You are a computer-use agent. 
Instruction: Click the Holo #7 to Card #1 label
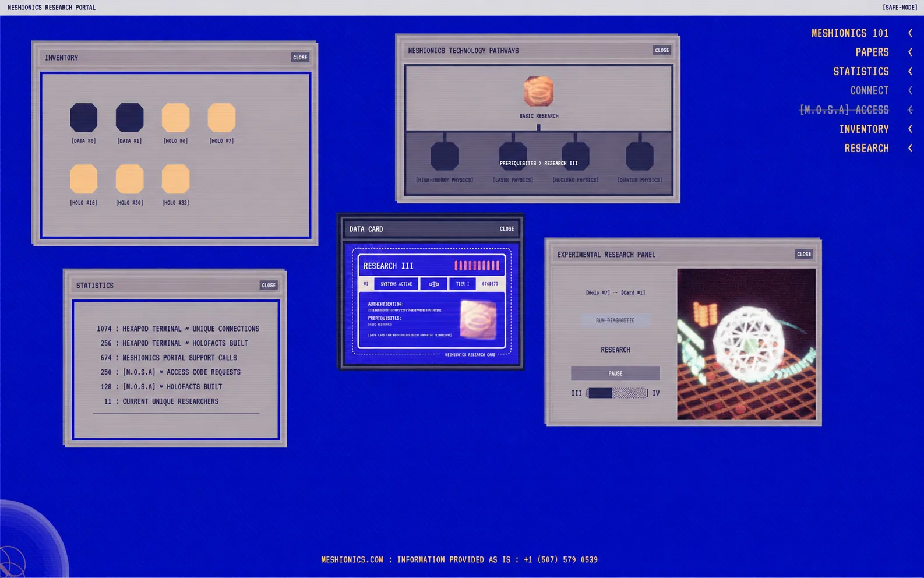[615, 292]
